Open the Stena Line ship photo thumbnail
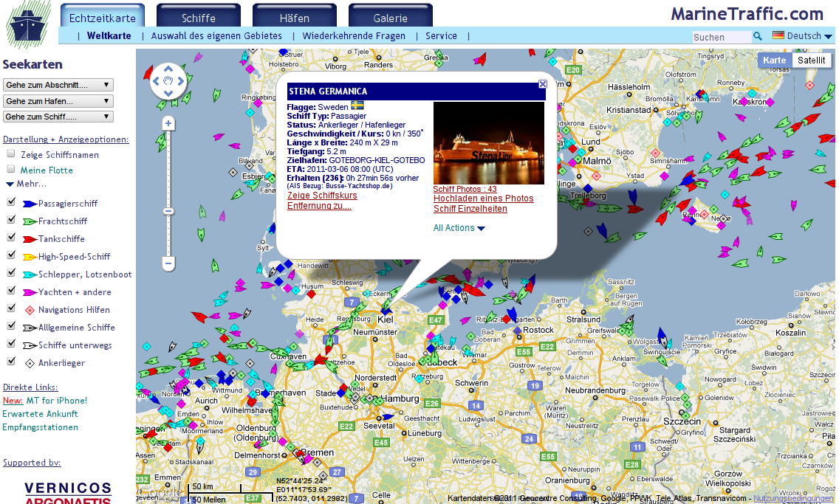Screen dimensions: 839x504 click(488, 143)
